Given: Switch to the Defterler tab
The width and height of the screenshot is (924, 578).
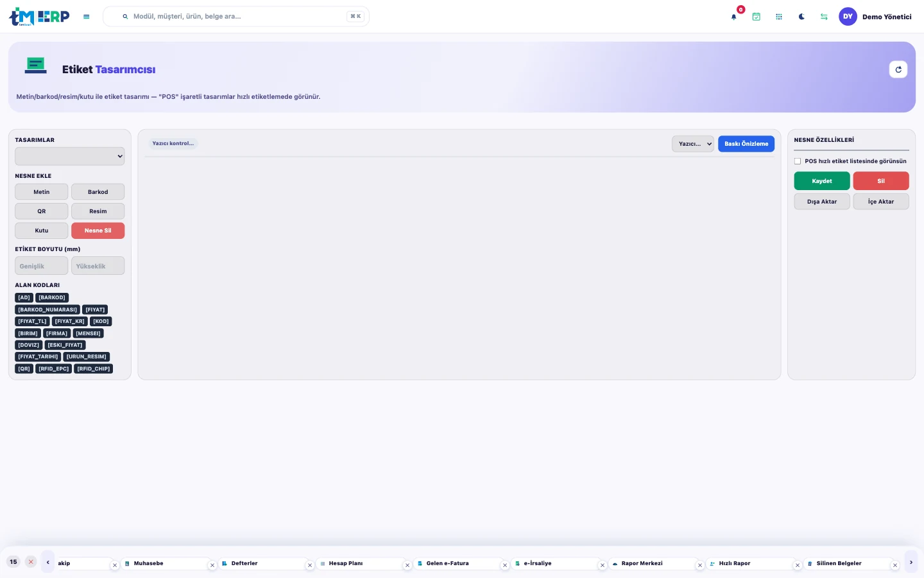Looking at the screenshot, I should [x=263, y=563].
